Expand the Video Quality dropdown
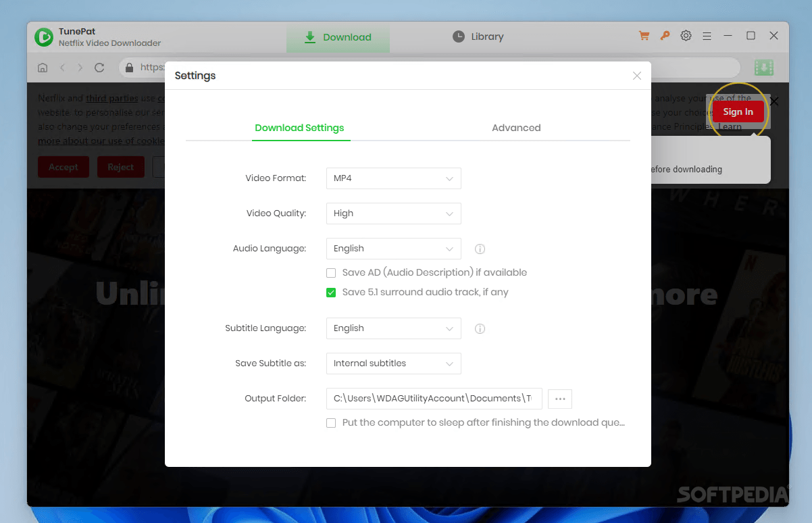Screen dimensions: 812x523 [x=394, y=214]
